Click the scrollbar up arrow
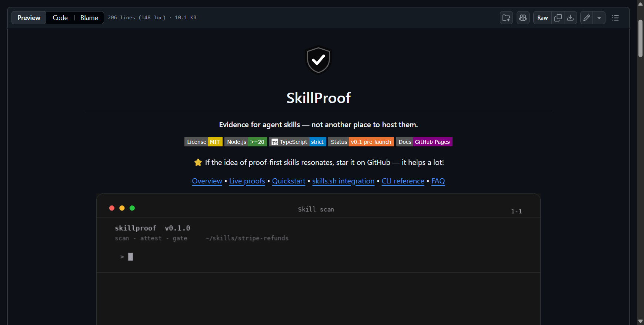Viewport: 644px width, 325px height. 640,4
